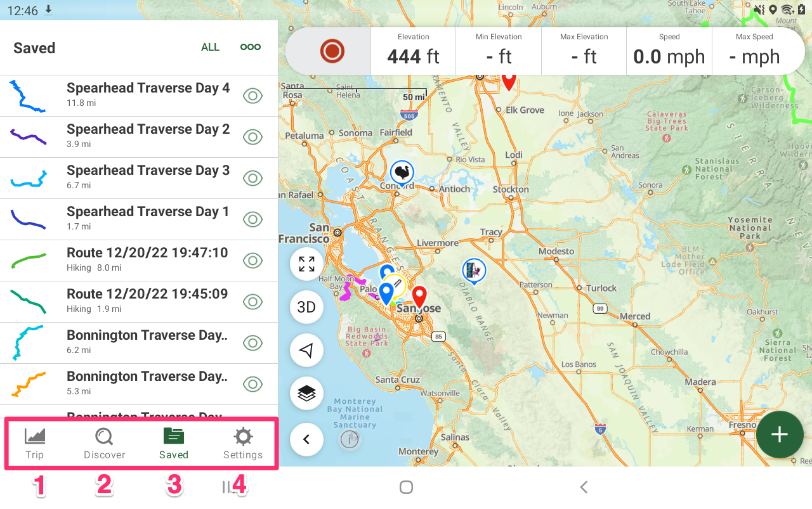Toggle visibility of Spearhead Traverse Day 2
The image size is (812, 509).
[253, 138]
